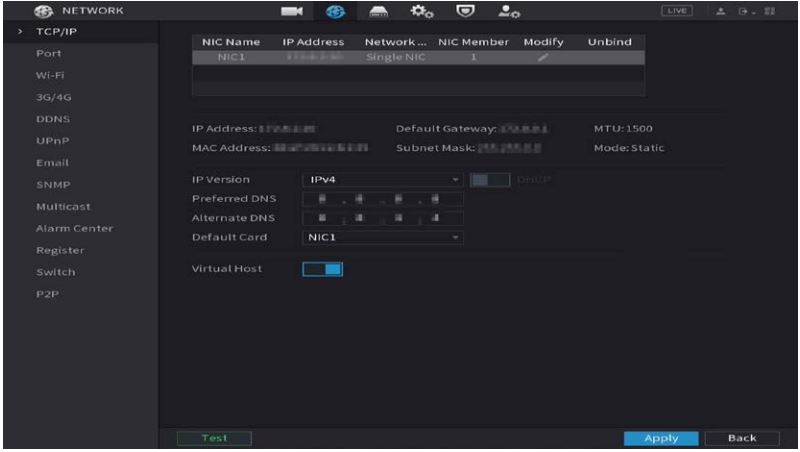Image resolution: width=800 pixels, height=452 pixels.
Task: Open the Default Card dropdown
Action: tap(383, 237)
